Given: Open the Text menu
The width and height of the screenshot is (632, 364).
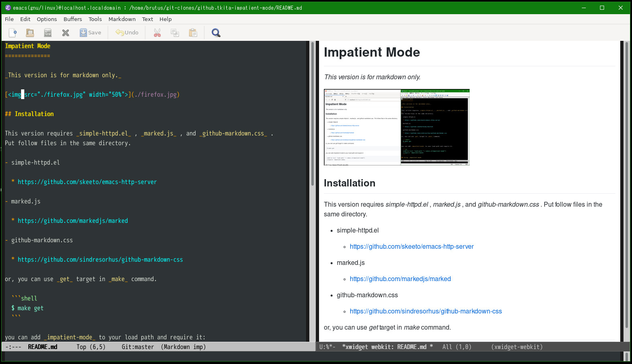Looking at the screenshot, I should (147, 19).
